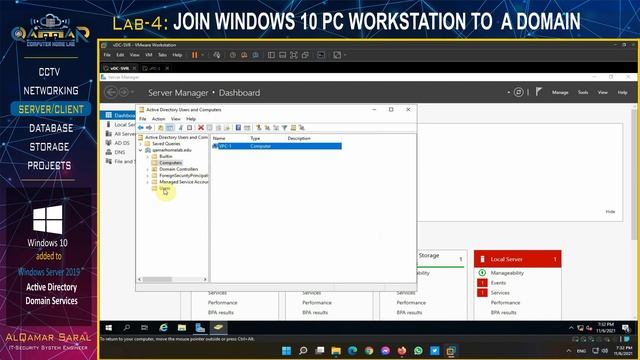Click Chrome icon in host taskbar
640x360 pixels.
point(369,351)
